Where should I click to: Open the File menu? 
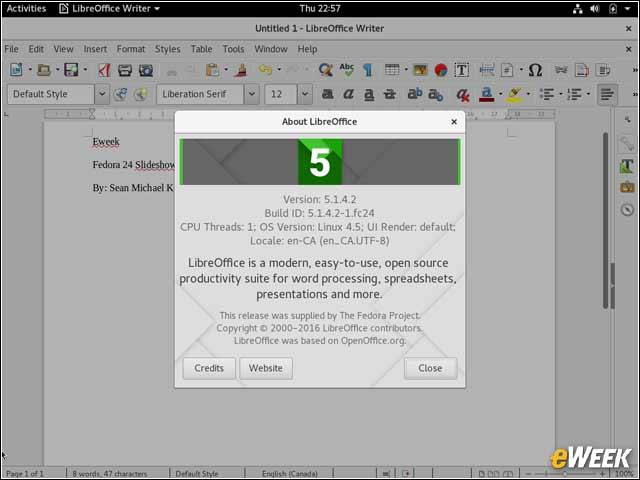(11, 49)
